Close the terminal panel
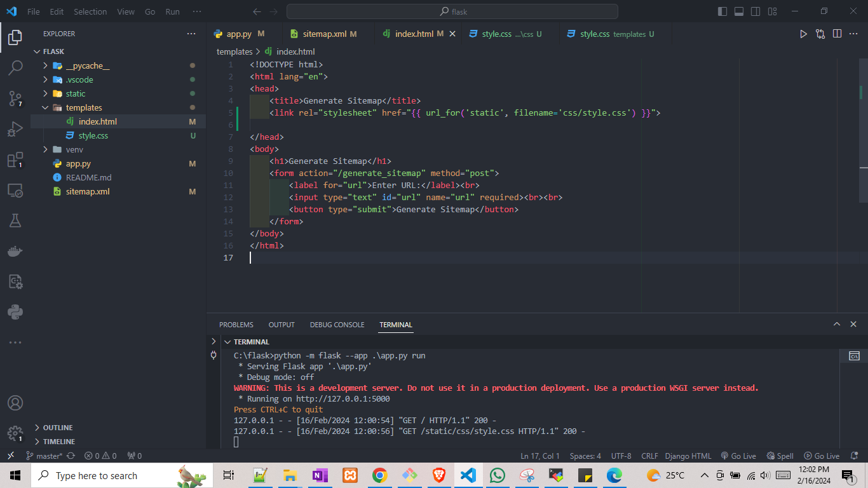 (853, 324)
